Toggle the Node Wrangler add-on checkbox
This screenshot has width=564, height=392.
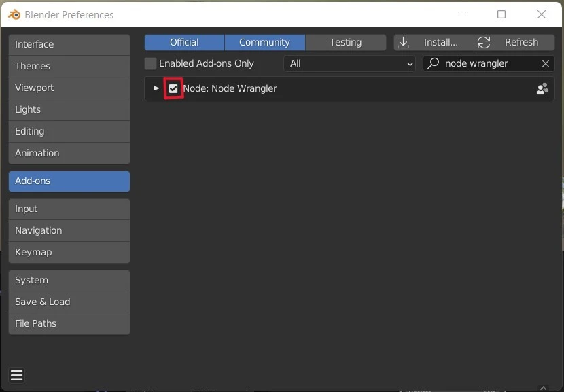pyautogui.click(x=173, y=88)
